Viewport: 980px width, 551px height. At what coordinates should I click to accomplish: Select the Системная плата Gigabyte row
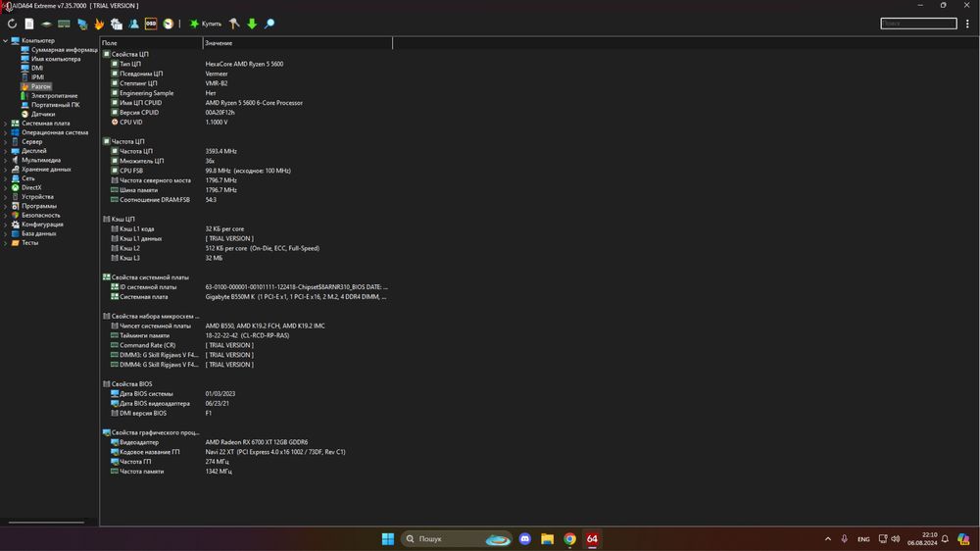coord(244,297)
